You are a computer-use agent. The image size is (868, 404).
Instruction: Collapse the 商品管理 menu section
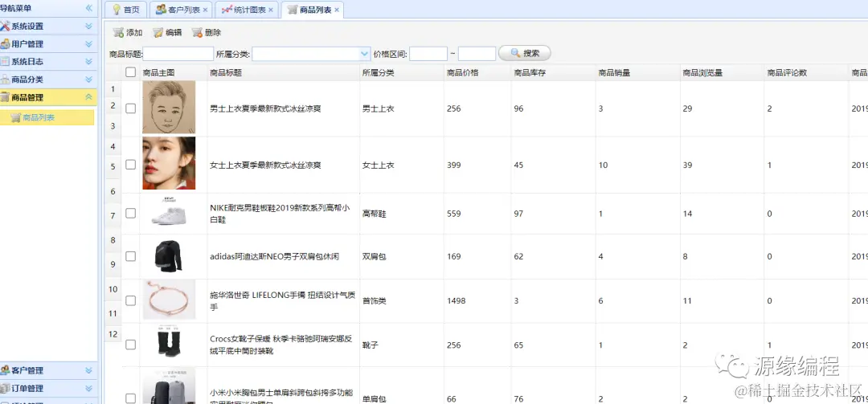(x=88, y=97)
